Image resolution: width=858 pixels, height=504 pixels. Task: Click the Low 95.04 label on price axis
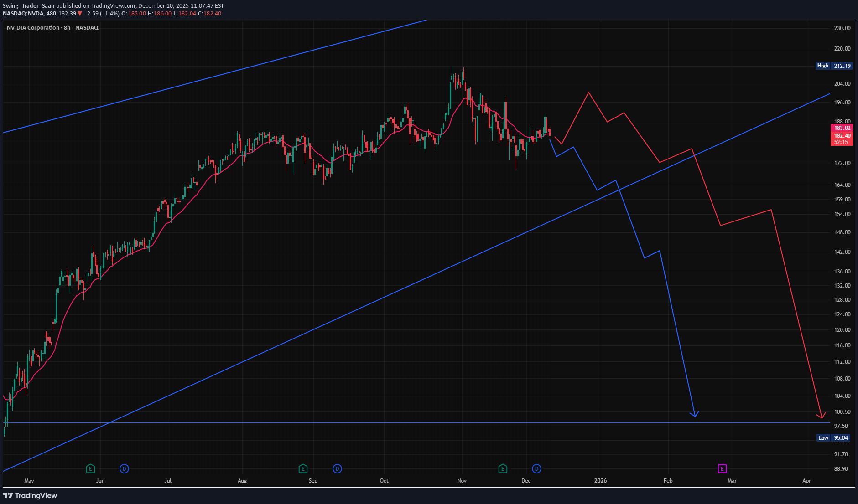(834, 437)
